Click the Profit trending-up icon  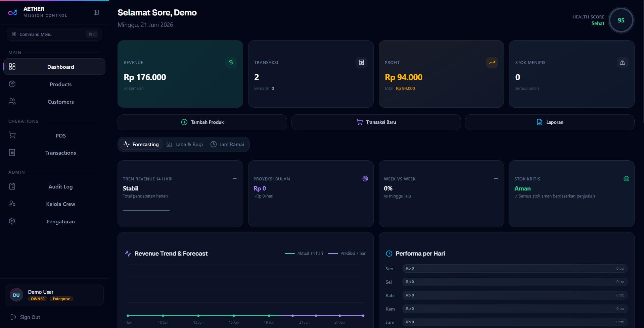(x=492, y=62)
